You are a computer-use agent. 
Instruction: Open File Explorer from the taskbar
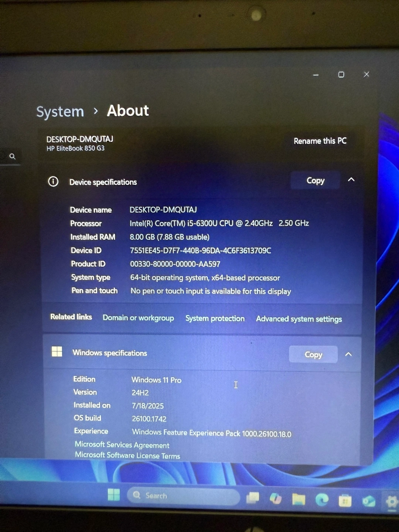299,499
